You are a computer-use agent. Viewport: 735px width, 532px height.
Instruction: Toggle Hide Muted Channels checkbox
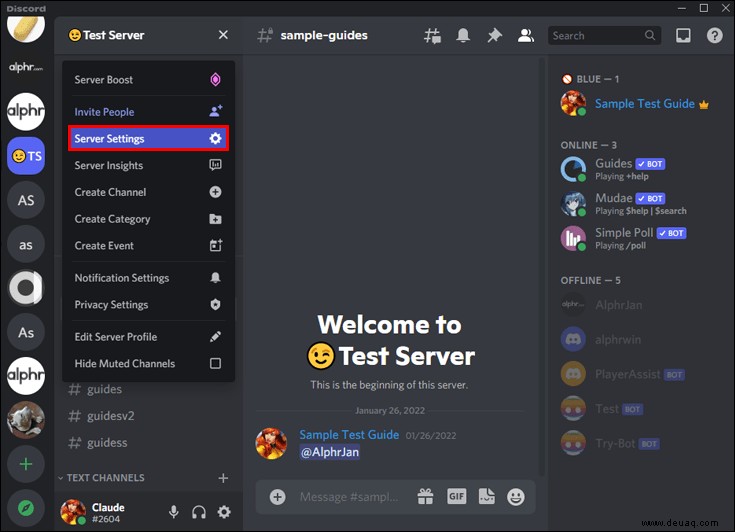click(215, 363)
